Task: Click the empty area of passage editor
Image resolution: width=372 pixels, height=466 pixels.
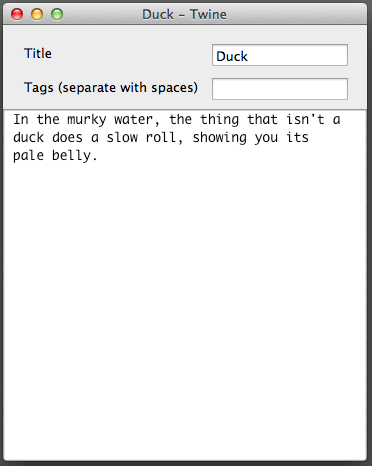Action: pos(185,300)
